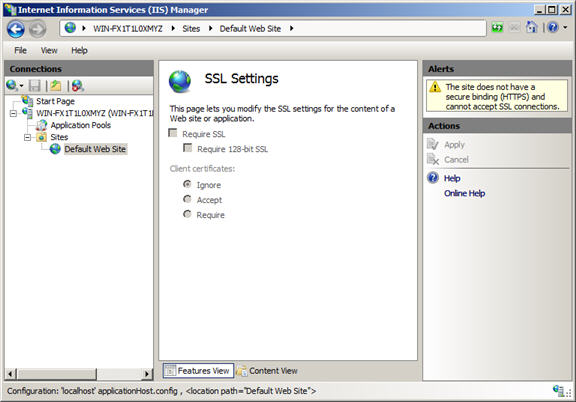Click the Connections pane horizontal scrollbar thumb
Screen dimensions: 576x402
[56, 374]
